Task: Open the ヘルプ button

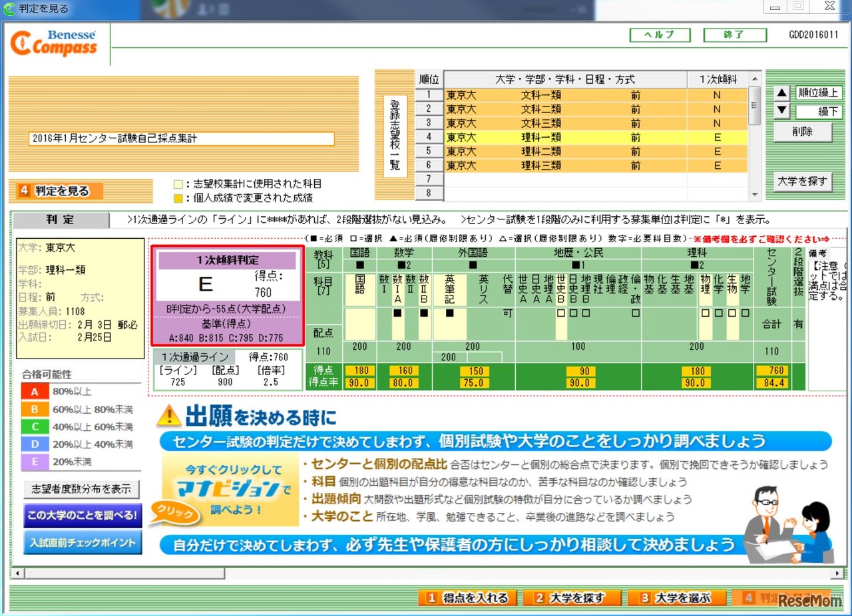Action: (x=660, y=35)
